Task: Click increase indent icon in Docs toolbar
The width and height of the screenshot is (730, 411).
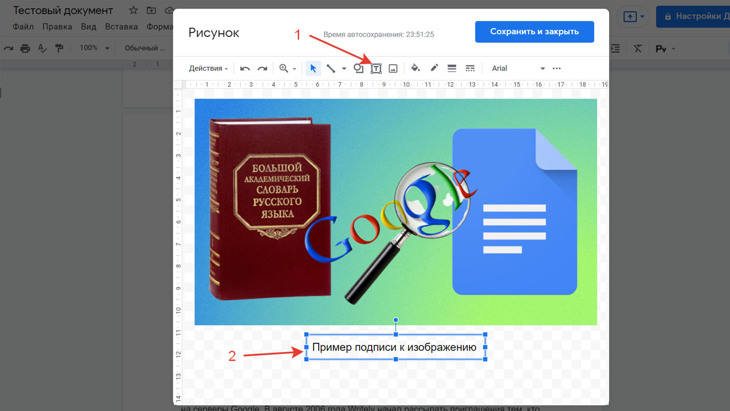Action: click(615, 48)
